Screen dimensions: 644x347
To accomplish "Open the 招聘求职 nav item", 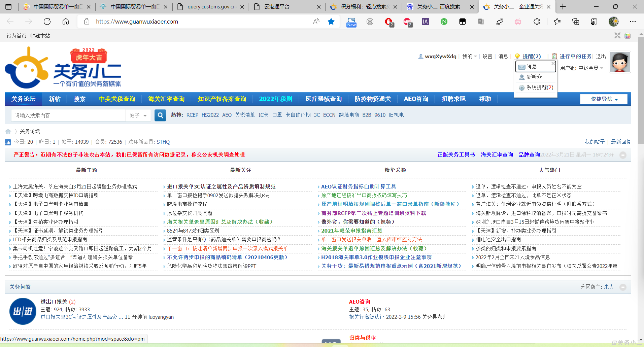I will pos(453,99).
